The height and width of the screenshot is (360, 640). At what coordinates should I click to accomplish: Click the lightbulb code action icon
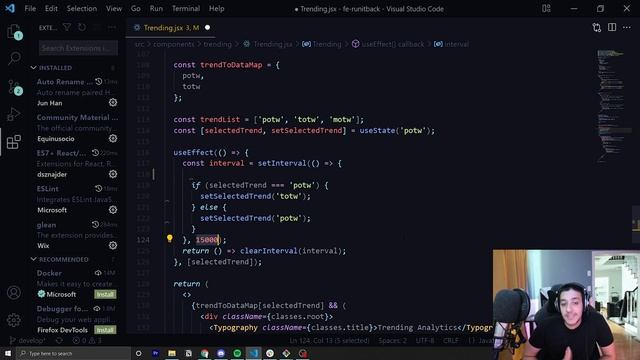tap(170, 239)
